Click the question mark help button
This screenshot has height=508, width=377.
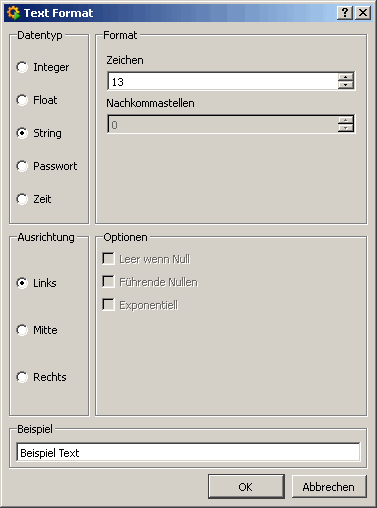345,13
